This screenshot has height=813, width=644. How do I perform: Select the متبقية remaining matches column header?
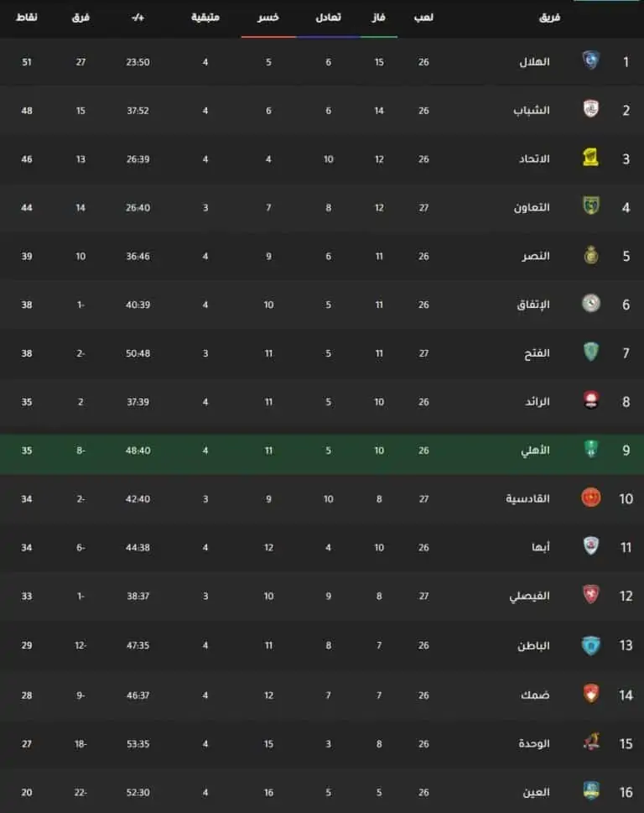coord(205,18)
